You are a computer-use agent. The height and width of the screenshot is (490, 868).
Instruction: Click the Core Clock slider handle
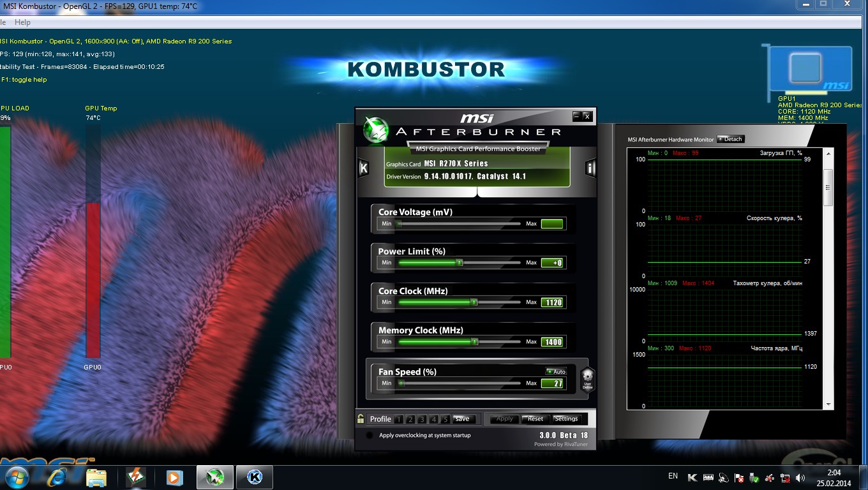click(x=474, y=302)
